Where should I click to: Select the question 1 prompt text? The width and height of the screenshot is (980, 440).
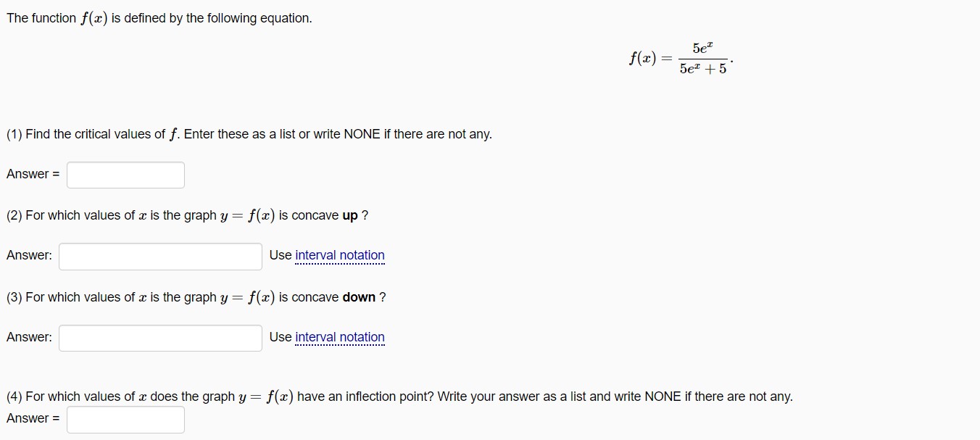(249, 134)
